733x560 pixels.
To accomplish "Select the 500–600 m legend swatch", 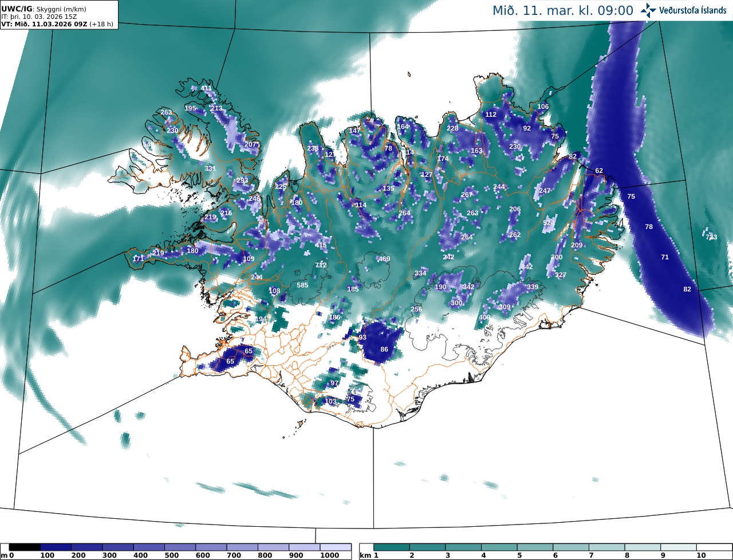I will [x=180, y=547].
